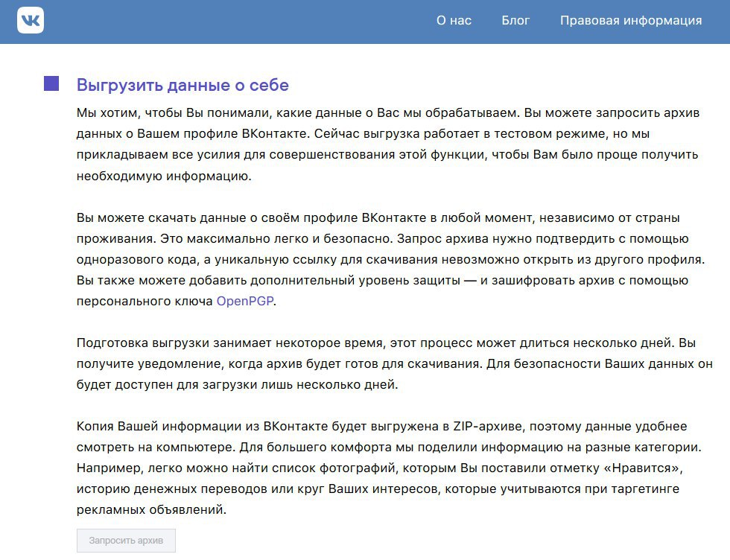
Task: Click the VK logo icon
Action: [31, 21]
